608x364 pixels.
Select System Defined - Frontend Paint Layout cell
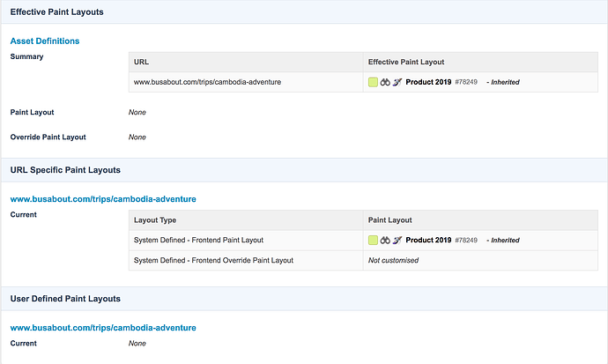point(198,240)
